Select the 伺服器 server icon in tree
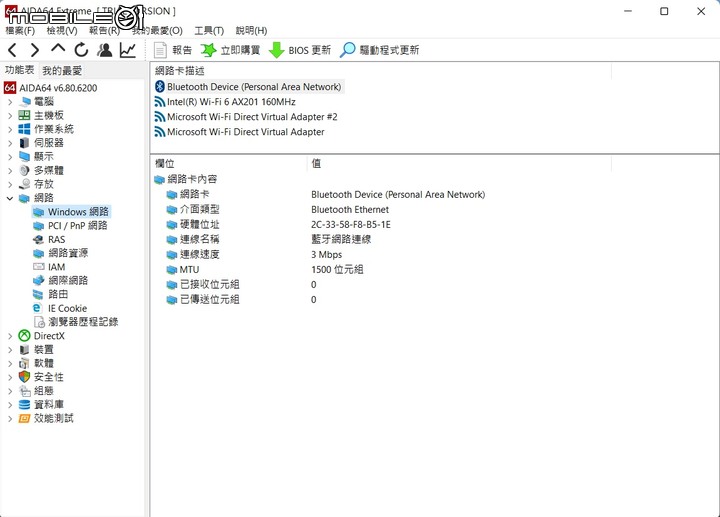The height and width of the screenshot is (517, 720). (x=24, y=143)
